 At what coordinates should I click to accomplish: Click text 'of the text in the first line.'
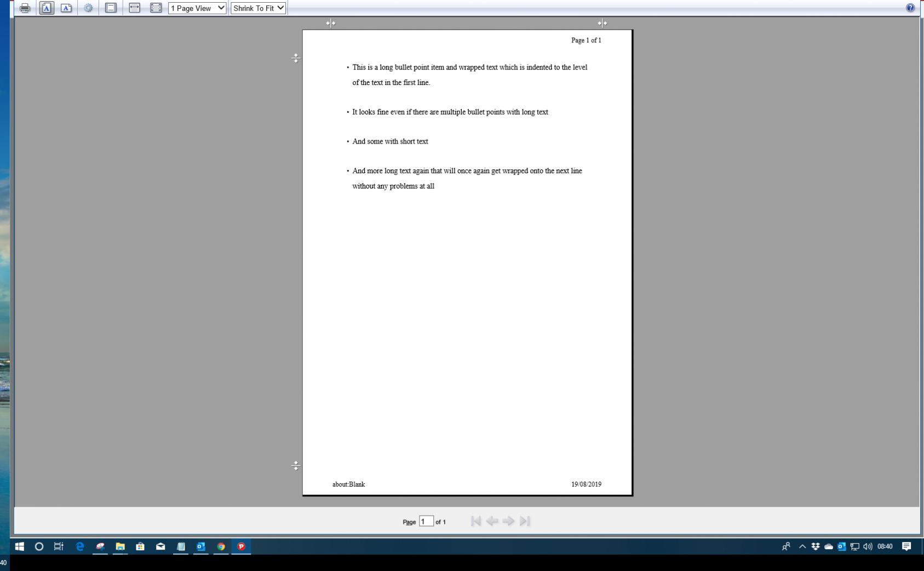coord(391,83)
